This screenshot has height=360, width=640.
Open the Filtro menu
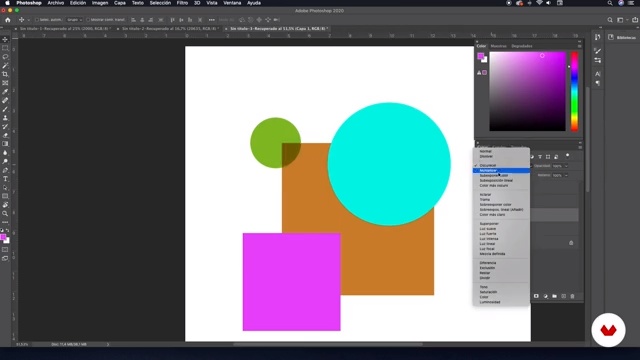tap(182, 3)
